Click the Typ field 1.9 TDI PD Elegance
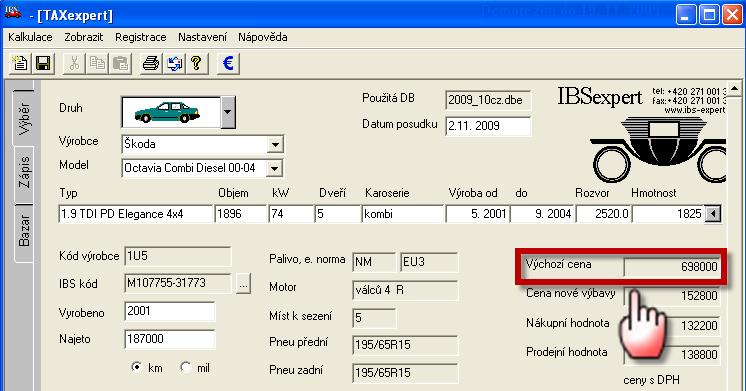 click(136, 214)
